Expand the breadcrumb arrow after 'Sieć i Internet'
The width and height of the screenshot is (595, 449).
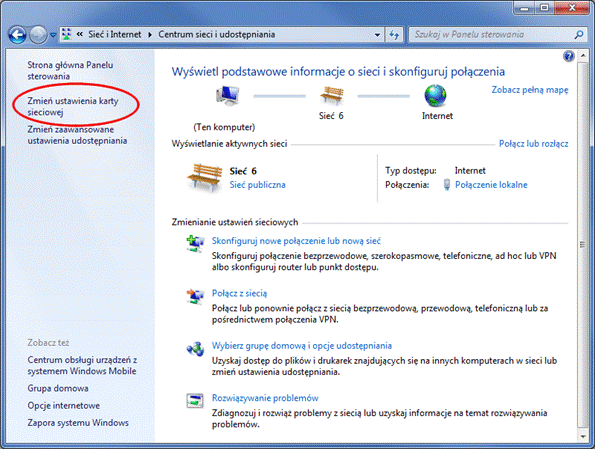tap(150, 35)
